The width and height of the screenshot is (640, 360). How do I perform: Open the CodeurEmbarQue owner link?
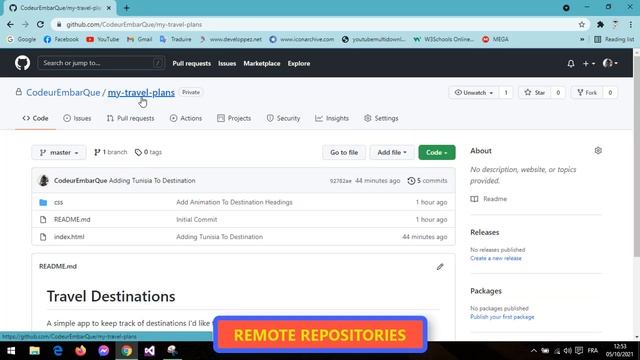point(63,93)
